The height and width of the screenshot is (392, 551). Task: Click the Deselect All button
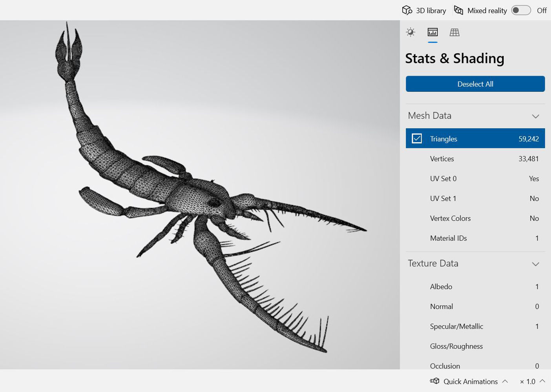(475, 84)
